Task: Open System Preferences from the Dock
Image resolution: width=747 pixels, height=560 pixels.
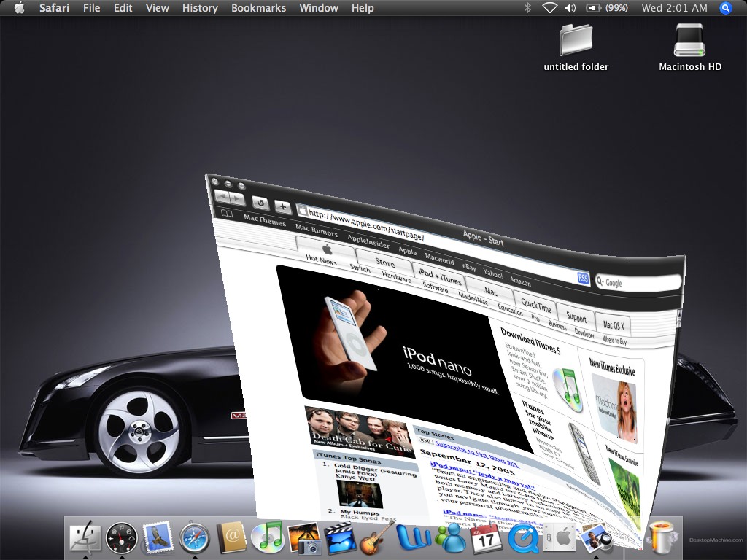Action: [x=560, y=538]
